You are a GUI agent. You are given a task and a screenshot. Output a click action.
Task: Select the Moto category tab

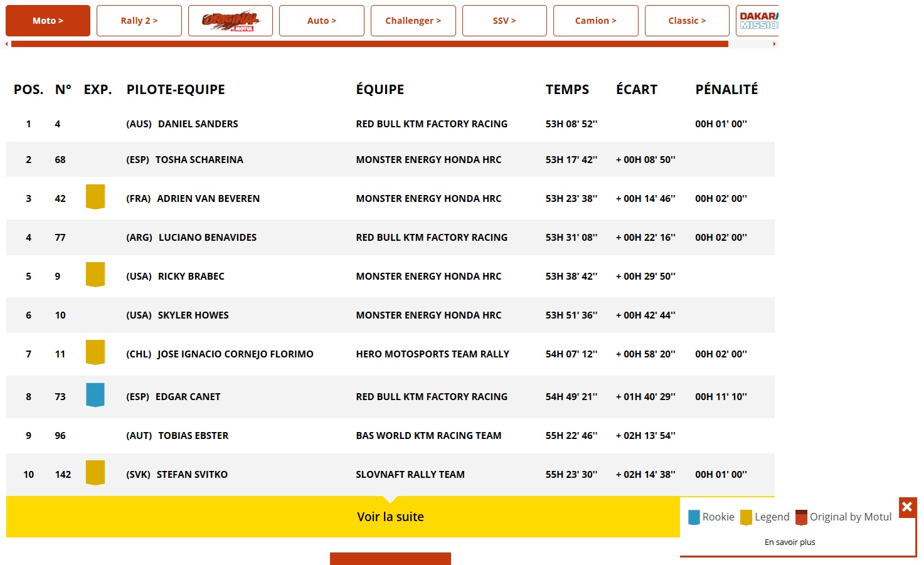pyautogui.click(x=48, y=21)
